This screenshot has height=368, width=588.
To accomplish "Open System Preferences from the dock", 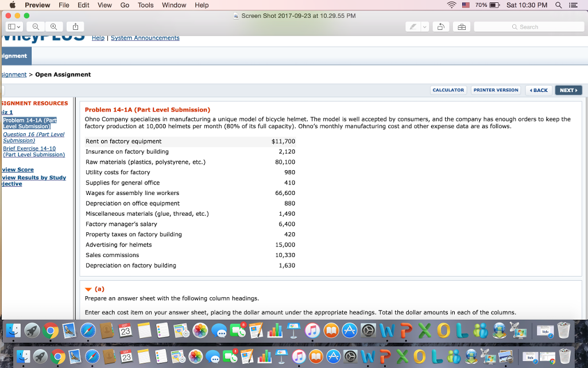I will point(367,329).
